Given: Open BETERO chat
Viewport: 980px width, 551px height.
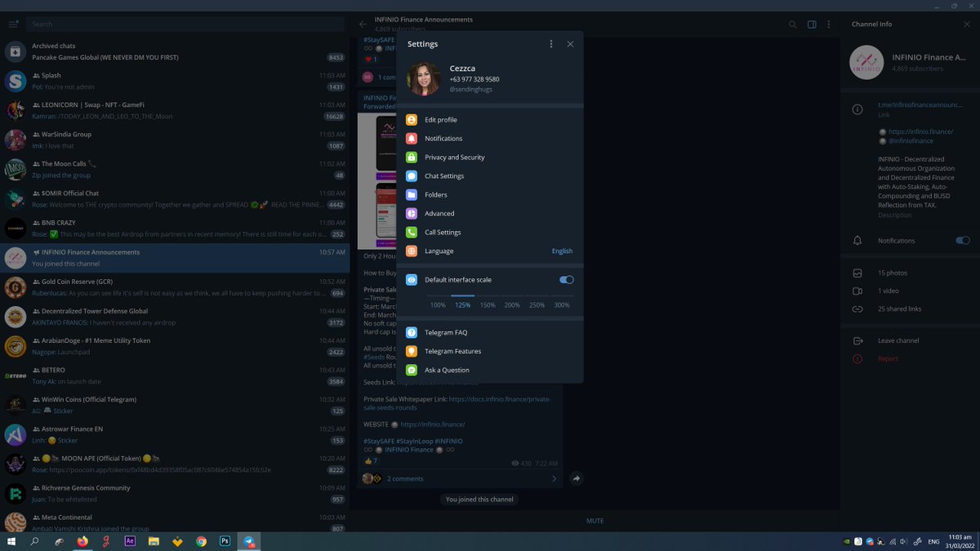Looking at the screenshot, I should tap(175, 375).
